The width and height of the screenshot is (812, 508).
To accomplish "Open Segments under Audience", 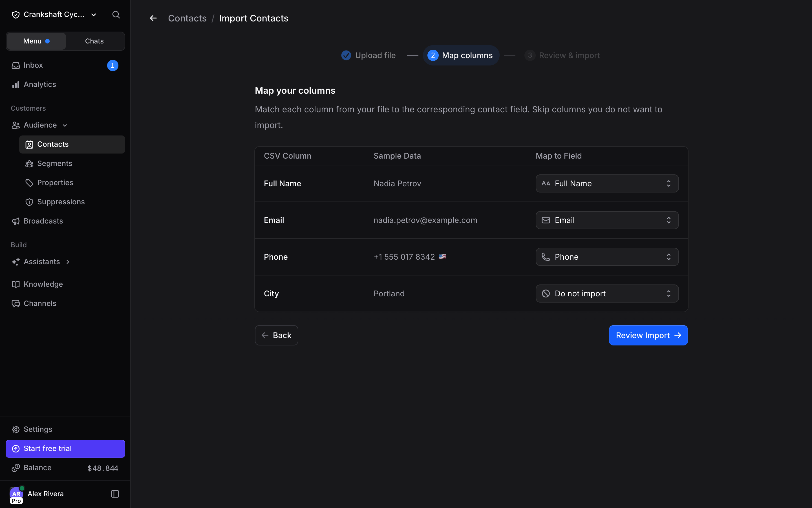I will 72,163.
